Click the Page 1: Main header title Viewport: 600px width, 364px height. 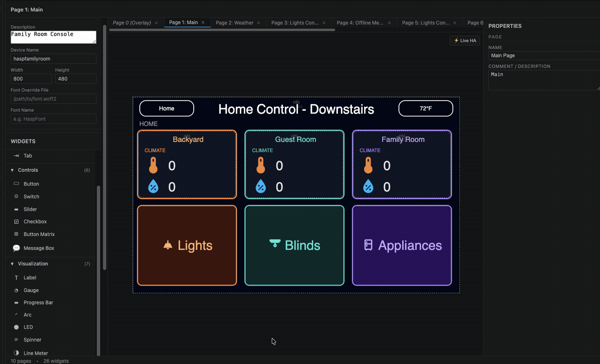27,9
